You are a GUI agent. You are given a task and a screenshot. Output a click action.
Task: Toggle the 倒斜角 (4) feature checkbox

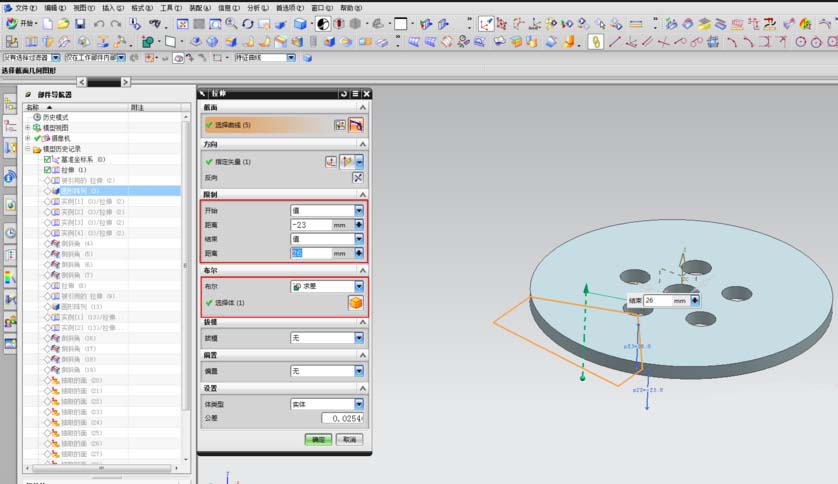[47, 244]
